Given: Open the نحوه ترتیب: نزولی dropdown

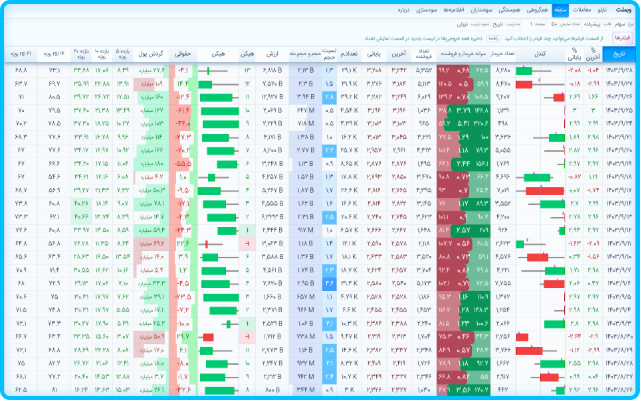Looking at the screenshot, I should point(473,24).
